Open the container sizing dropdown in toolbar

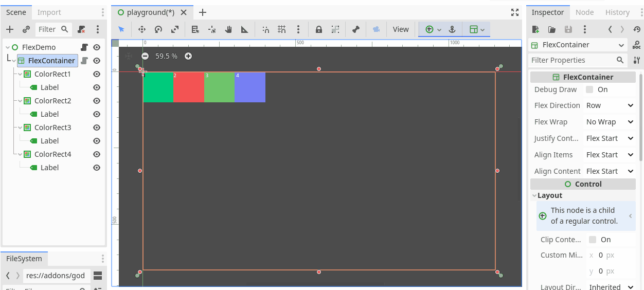click(x=477, y=29)
